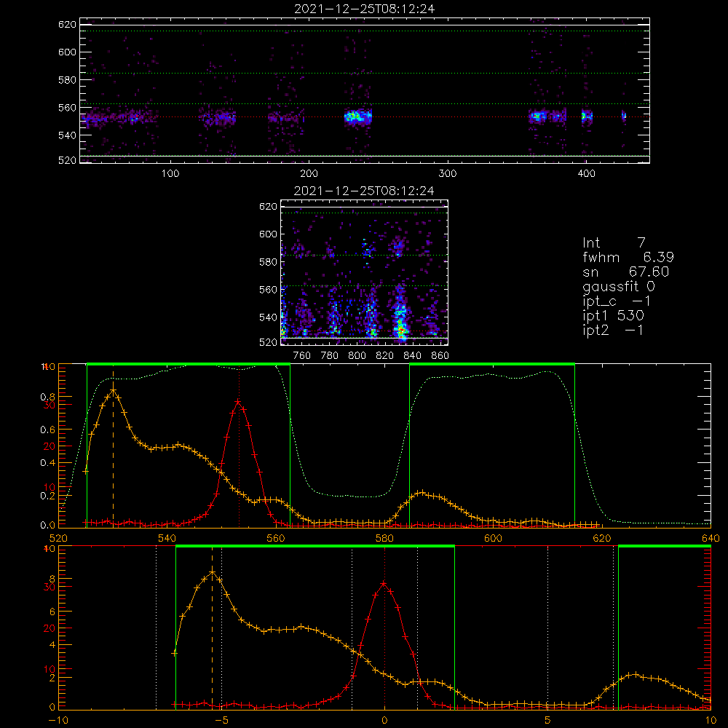This screenshot has height=728, width=728.
Task: Click x-axis label −10 on the bottom plot
Action: [x=58, y=720]
